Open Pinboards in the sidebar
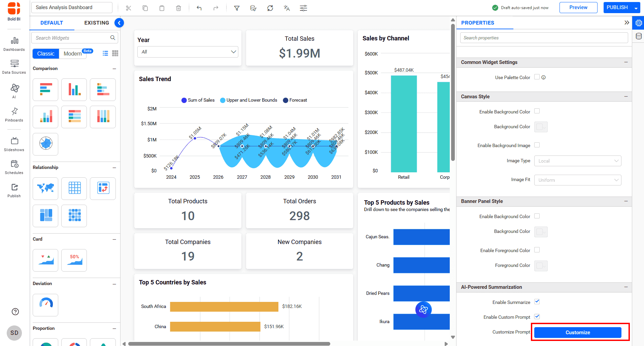Screen dimensions: 644x346 click(x=14, y=115)
